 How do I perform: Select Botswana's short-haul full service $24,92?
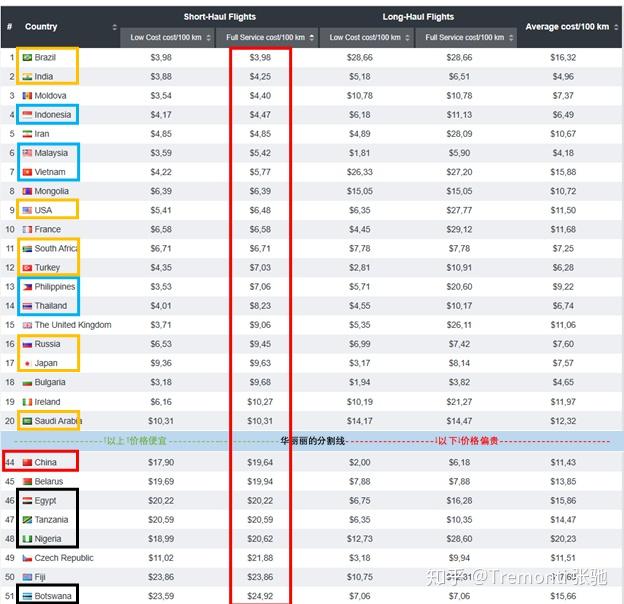point(260,596)
